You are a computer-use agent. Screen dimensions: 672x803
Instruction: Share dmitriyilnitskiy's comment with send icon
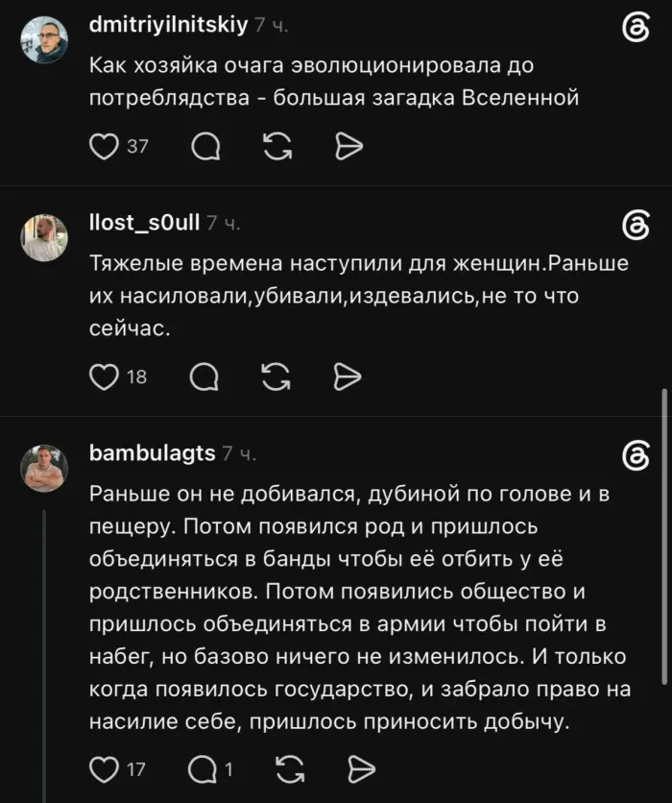pos(349,147)
